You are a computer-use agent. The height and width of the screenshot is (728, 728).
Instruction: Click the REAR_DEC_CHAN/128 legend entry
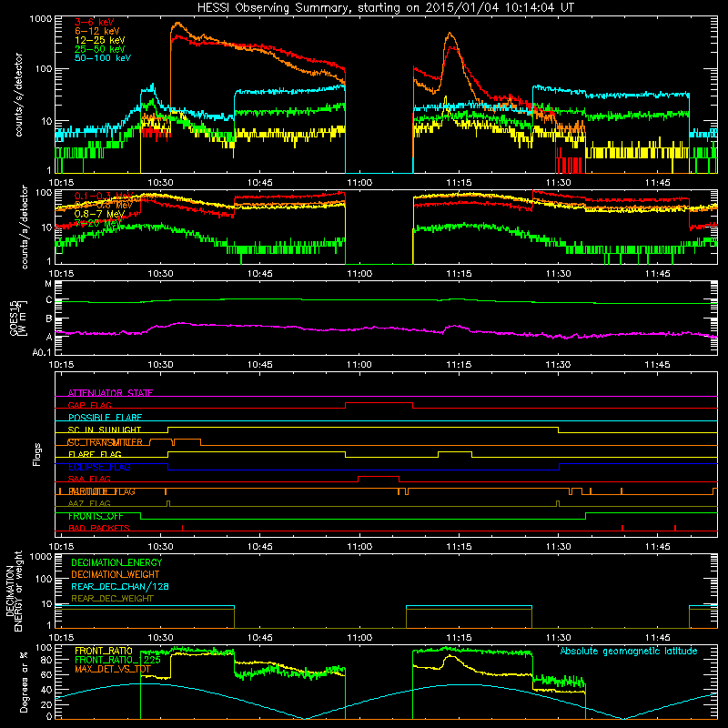(x=120, y=586)
